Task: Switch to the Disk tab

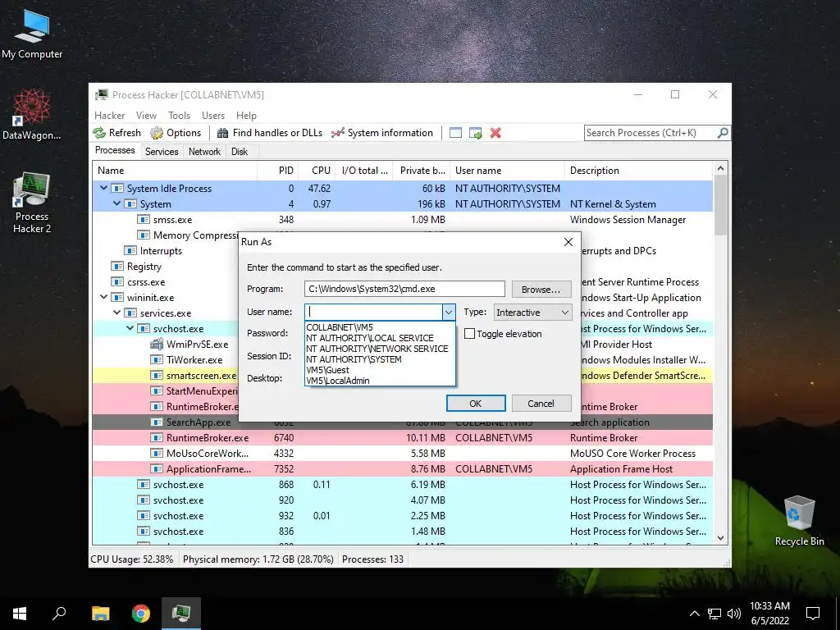Action: (240, 152)
